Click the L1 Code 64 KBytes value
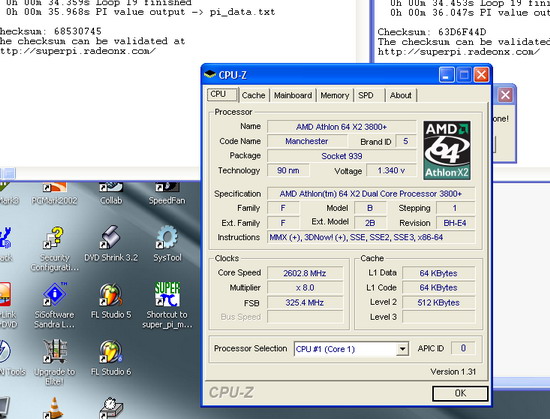 point(438,288)
